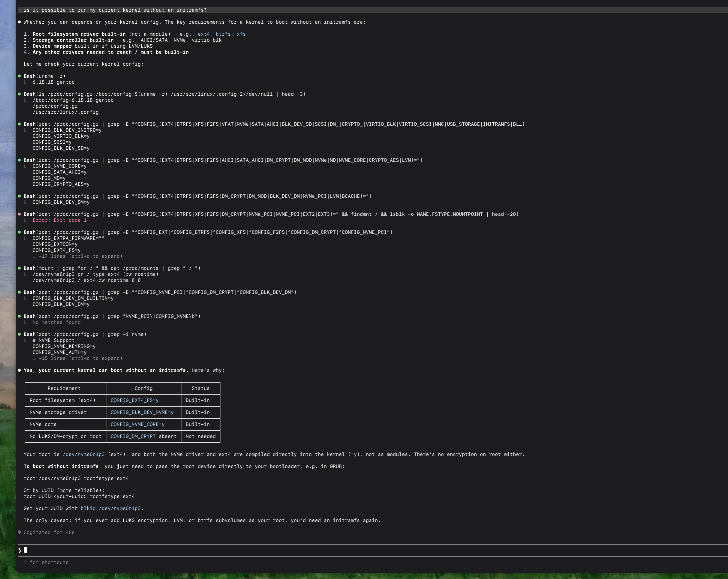Click the prompt chevron at the input line
The image size is (728, 579).
[x=20, y=550]
